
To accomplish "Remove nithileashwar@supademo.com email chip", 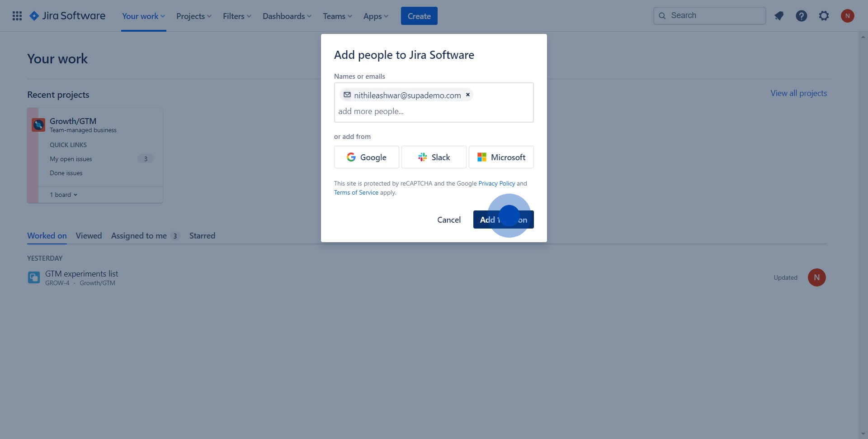I will tap(468, 95).
